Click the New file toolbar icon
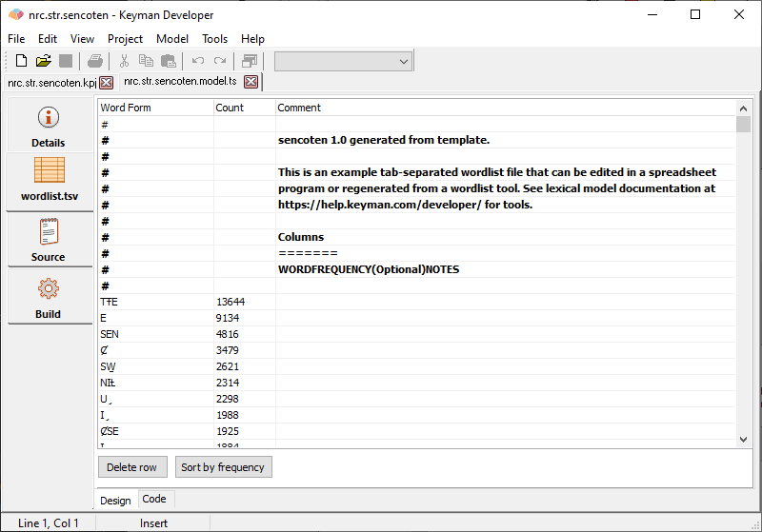Image resolution: width=762 pixels, height=532 pixels. pos(21,61)
